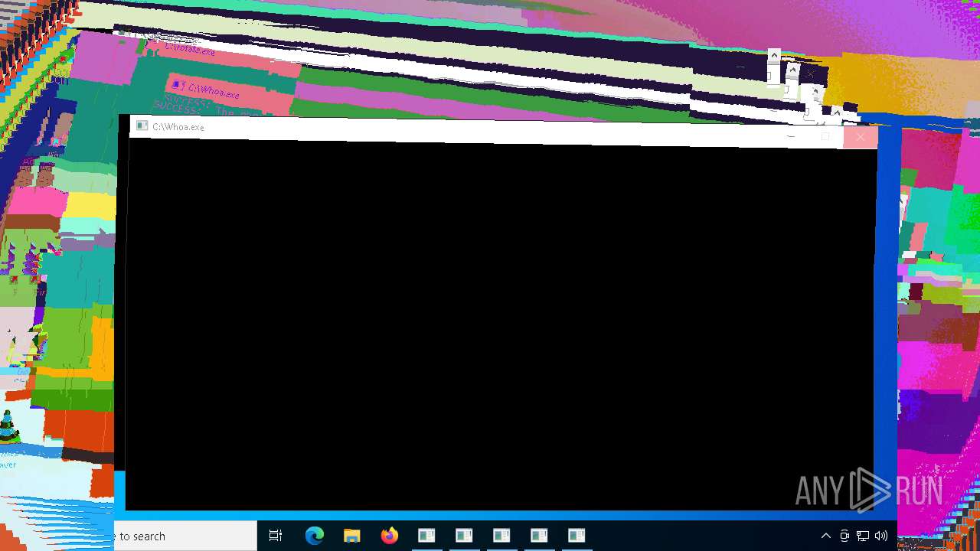Click the taskbar search box
The height and width of the screenshot is (551, 980).
coord(185,536)
